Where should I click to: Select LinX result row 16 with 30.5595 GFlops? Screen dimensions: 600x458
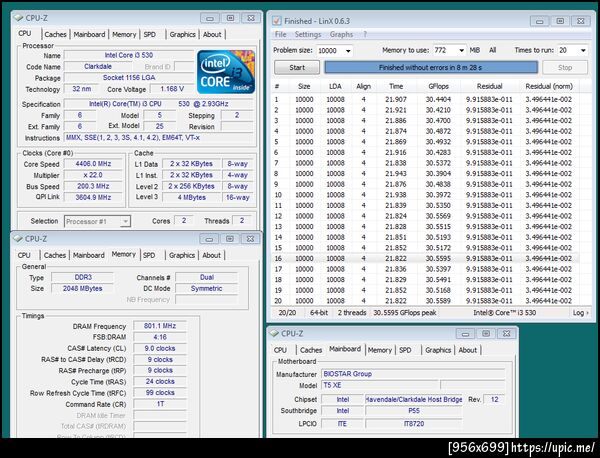426,259
